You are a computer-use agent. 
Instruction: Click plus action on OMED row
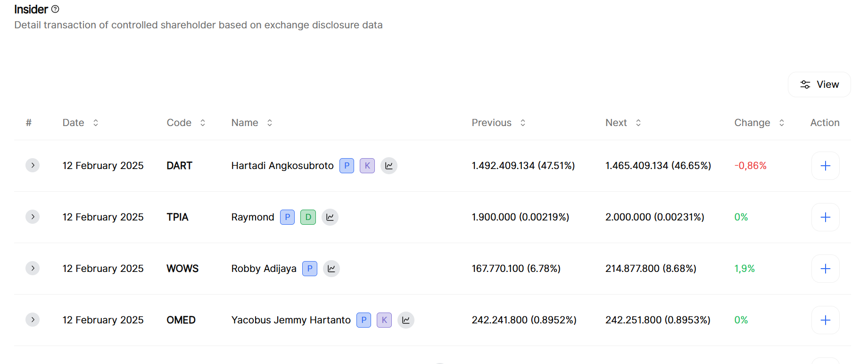click(825, 320)
